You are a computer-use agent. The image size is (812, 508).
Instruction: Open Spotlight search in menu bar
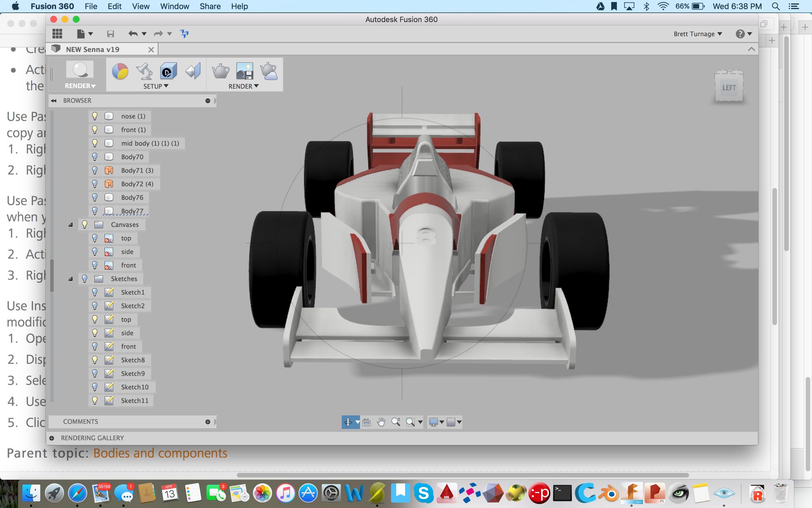(776, 6)
